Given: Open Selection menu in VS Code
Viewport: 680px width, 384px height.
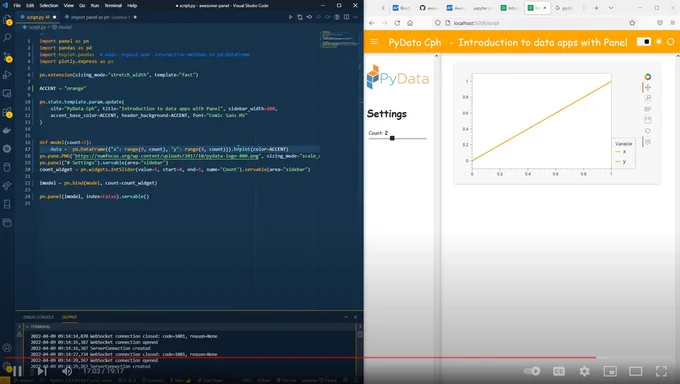Looking at the screenshot, I should click(49, 6).
